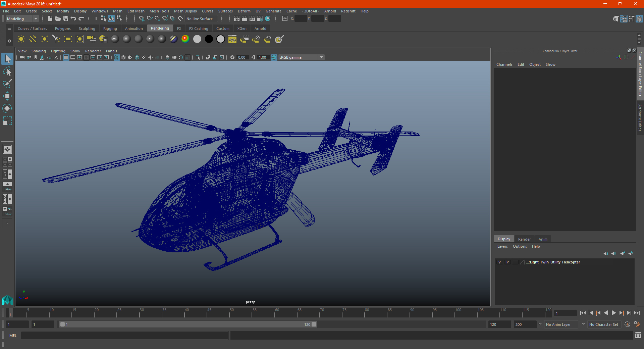644x349 pixels.
Task: Save the scene with the disk icon
Action: coord(66,19)
